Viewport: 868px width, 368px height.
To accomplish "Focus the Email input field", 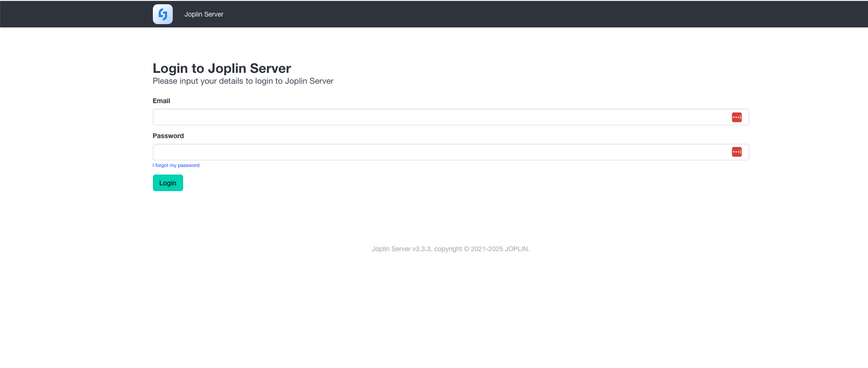I will click(x=451, y=117).
